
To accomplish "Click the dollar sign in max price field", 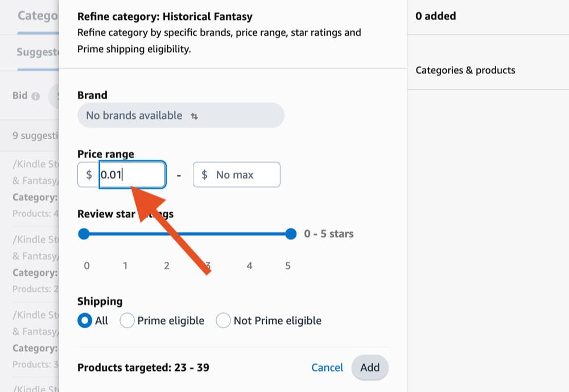I will [205, 175].
